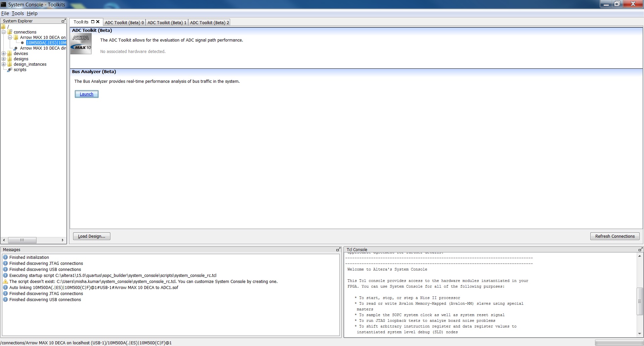Select the design_instances tree item label

point(30,64)
